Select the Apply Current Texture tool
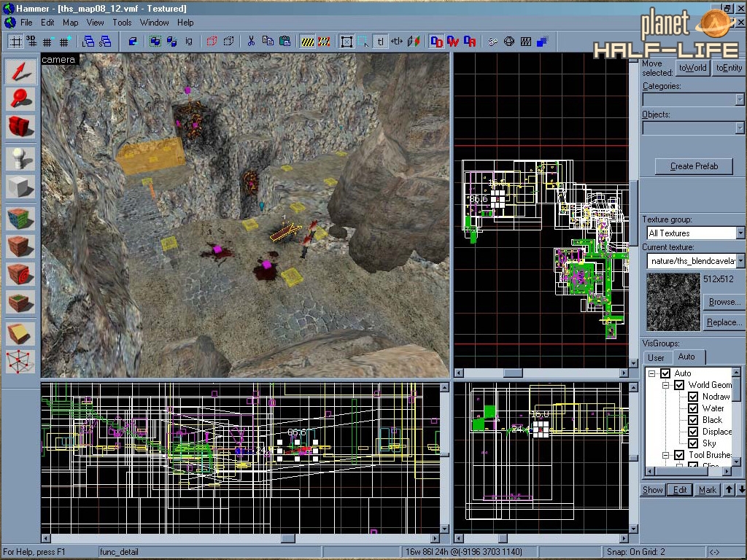 pyautogui.click(x=20, y=246)
